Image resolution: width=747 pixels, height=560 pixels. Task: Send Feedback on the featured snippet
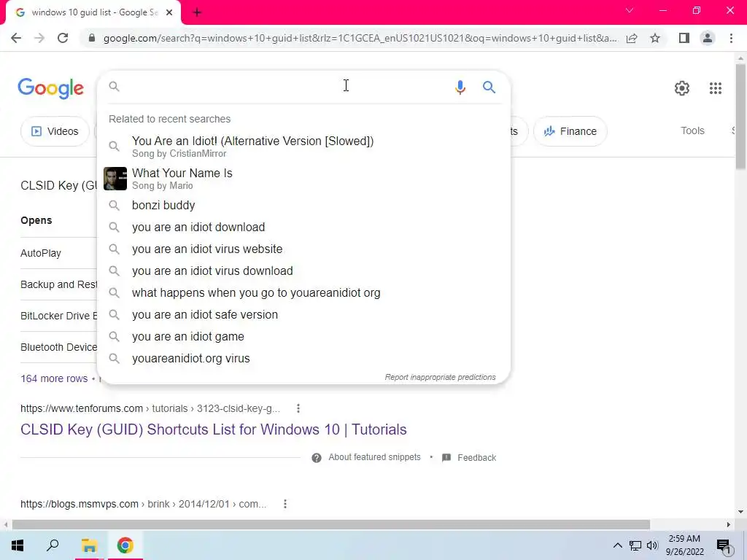tap(469, 458)
